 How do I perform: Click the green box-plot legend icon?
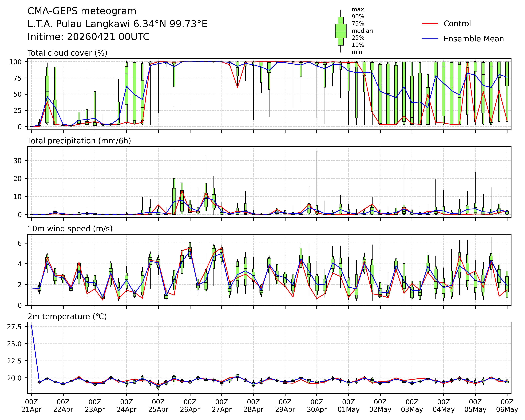click(x=340, y=31)
